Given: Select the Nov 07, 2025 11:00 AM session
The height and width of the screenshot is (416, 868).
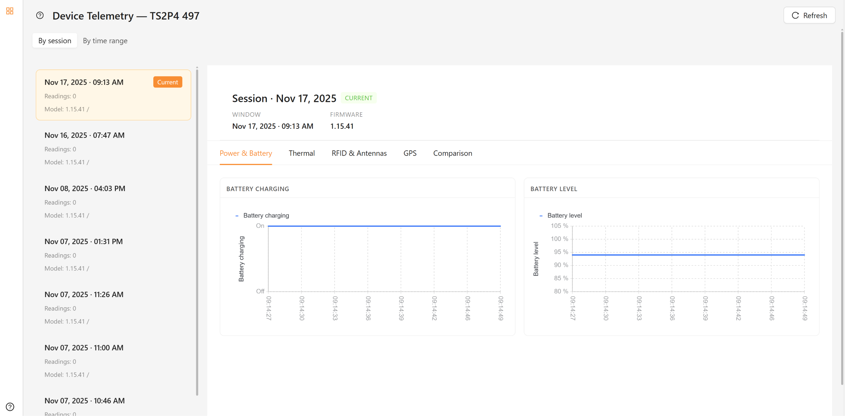Looking at the screenshot, I should point(113,361).
